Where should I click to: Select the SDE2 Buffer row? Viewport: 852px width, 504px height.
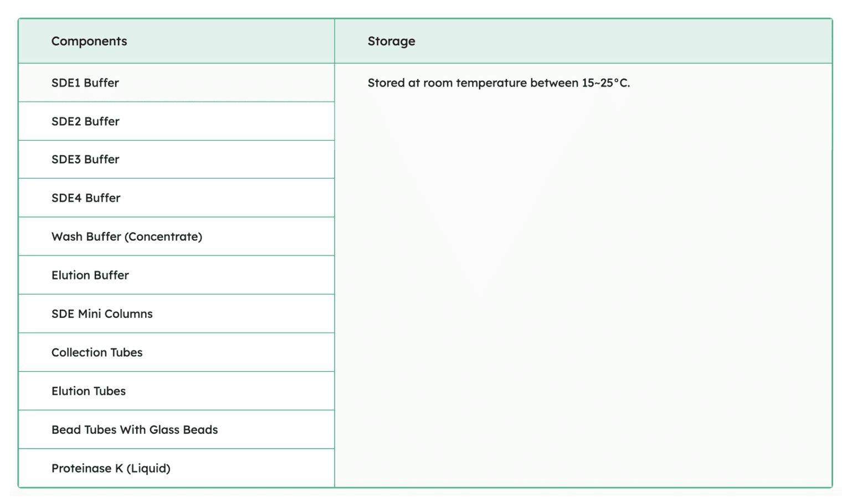pyautogui.click(x=85, y=121)
